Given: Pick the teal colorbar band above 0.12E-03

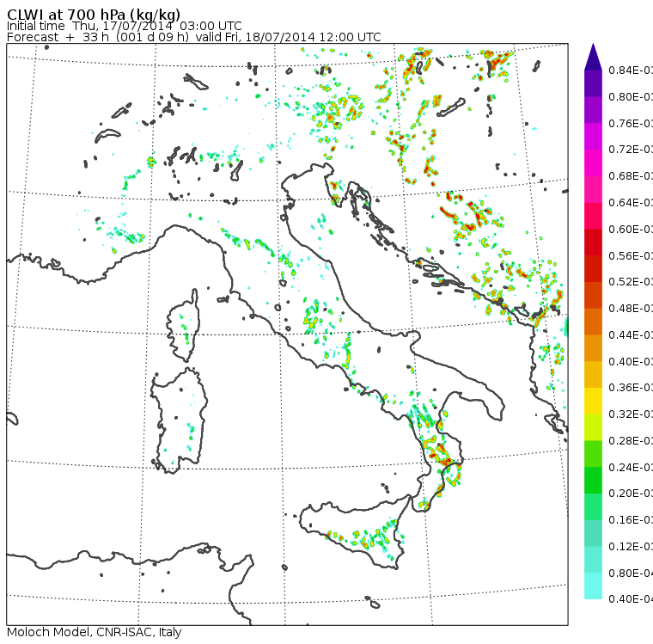Looking at the screenshot, I should point(593,533).
